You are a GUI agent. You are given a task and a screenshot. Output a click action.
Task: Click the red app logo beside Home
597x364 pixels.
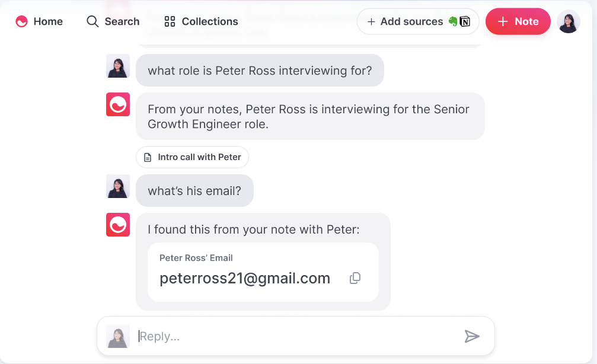22,21
